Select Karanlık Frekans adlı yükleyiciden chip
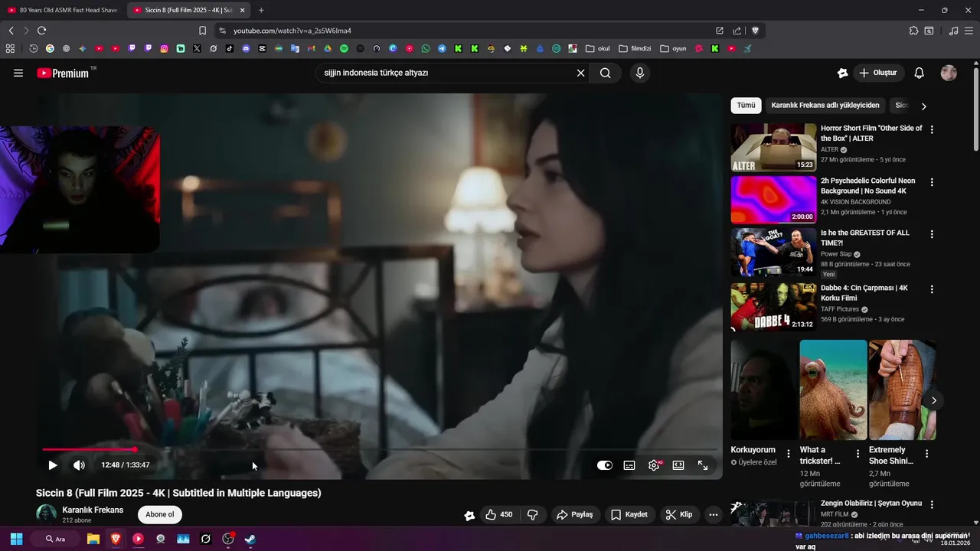 (x=825, y=106)
